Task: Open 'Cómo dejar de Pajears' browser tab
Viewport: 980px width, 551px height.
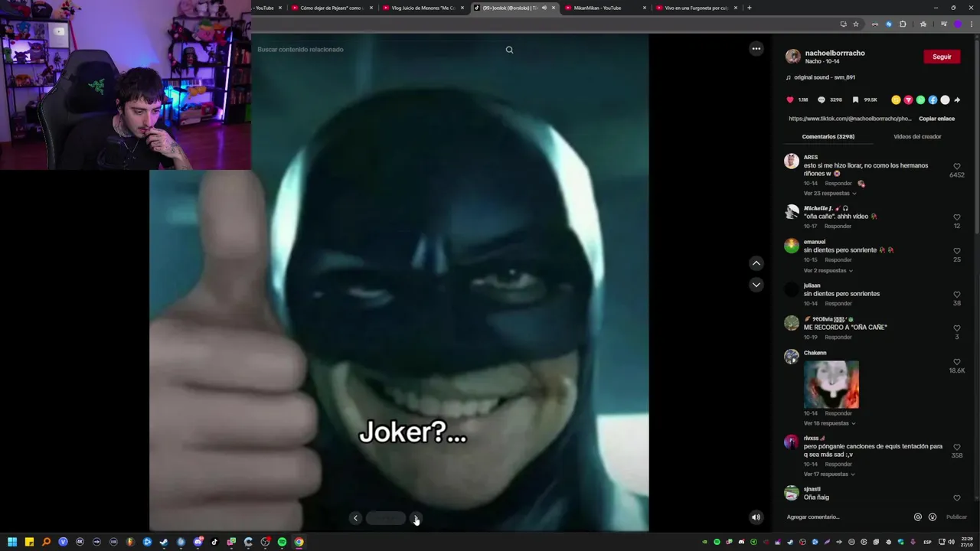Action: [332, 8]
